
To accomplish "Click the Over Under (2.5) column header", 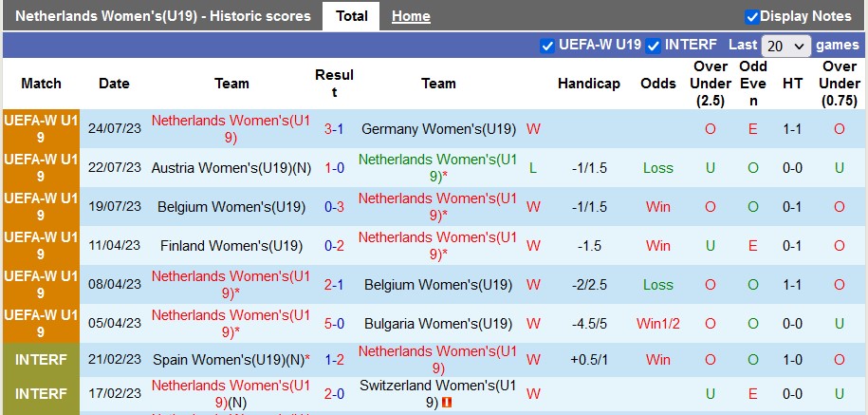I will (x=711, y=84).
